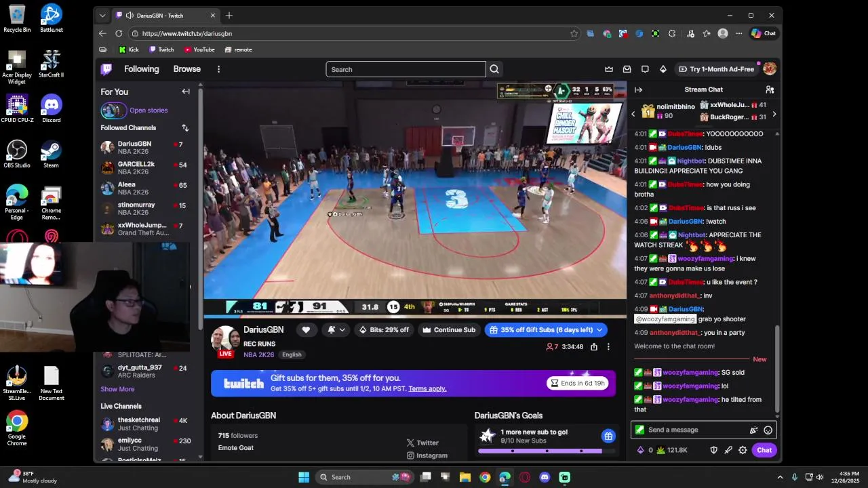
Task: Open the Copilot Chat button
Action: [764, 33]
